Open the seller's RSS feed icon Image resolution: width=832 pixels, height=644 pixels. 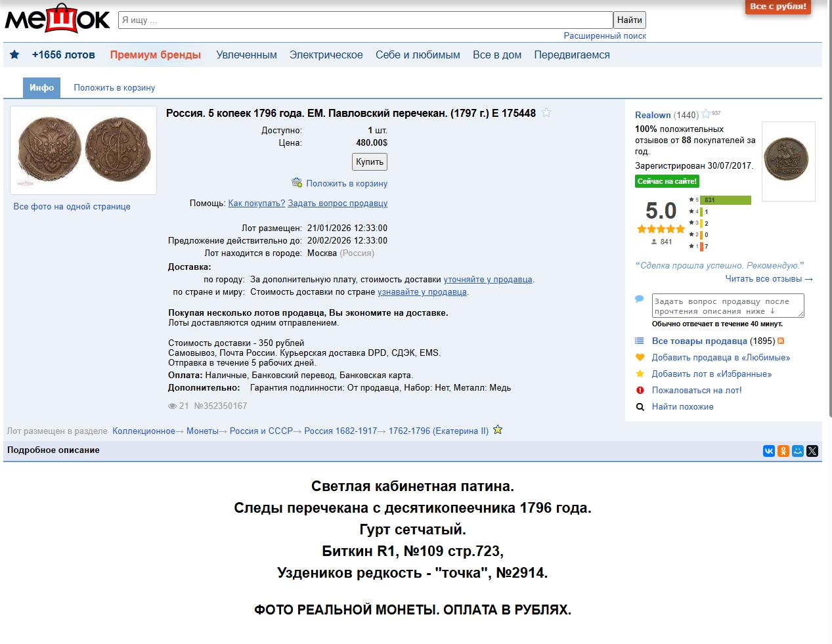tap(781, 341)
